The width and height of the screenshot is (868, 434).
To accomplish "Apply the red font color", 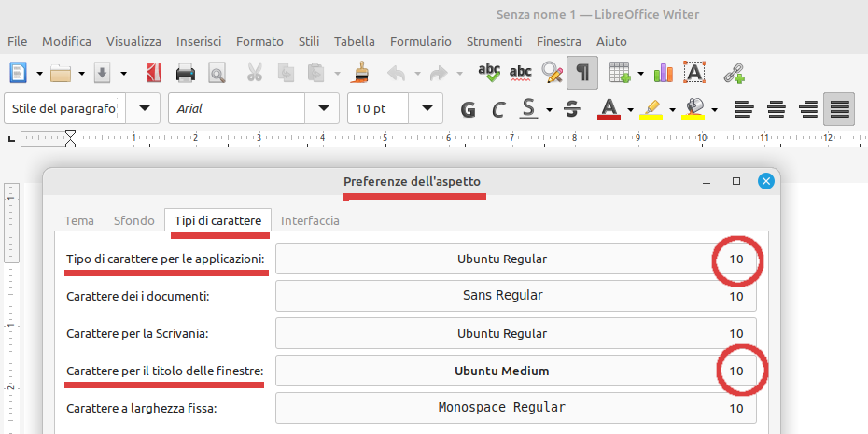I will [x=609, y=109].
